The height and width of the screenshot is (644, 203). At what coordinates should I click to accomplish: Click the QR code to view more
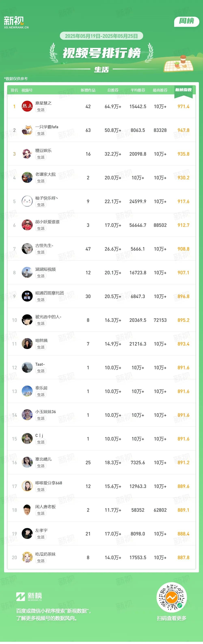172,598
